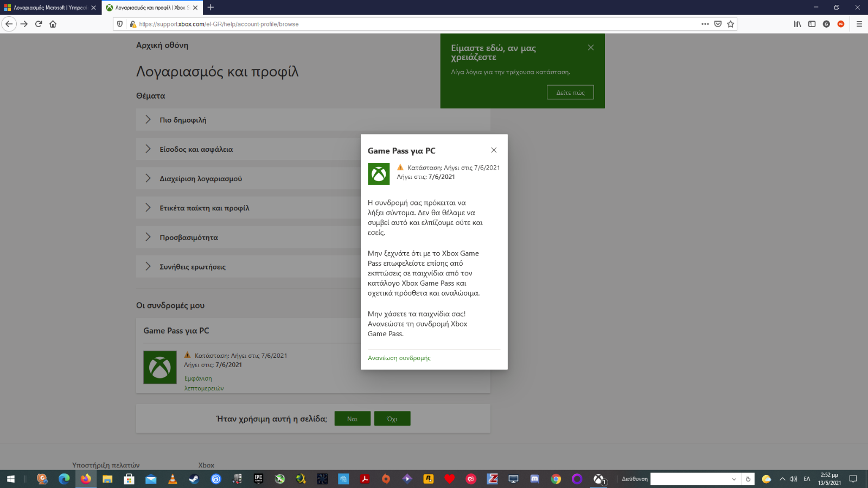Image resolution: width=868 pixels, height=488 pixels.
Task: Click the Ανανέωση συνδρομής link
Action: (399, 358)
